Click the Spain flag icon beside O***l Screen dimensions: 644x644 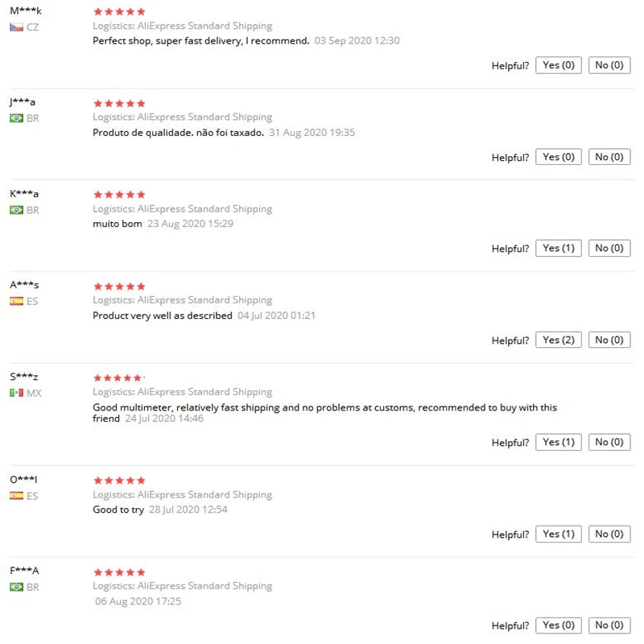pos(16,496)
